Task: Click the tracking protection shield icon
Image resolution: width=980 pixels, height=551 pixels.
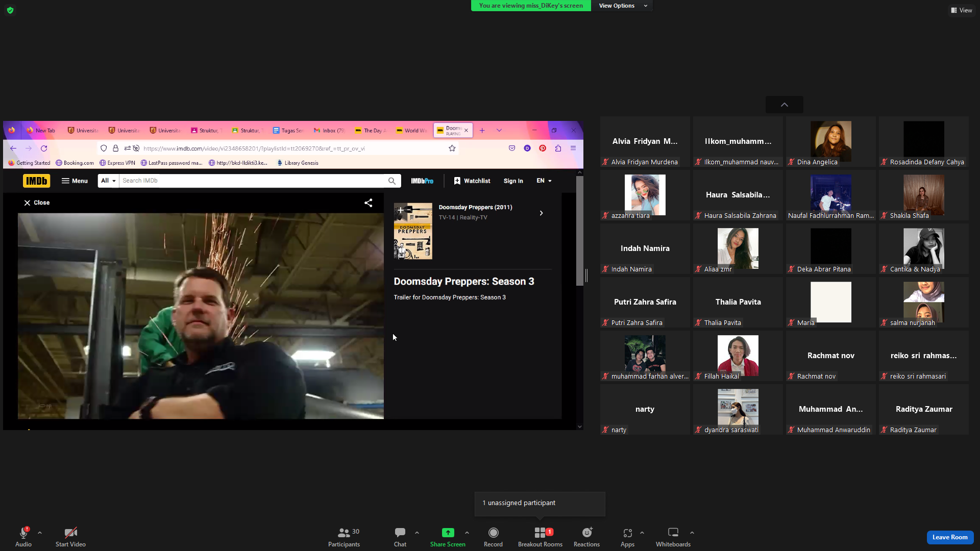Action: coord(104,148)
